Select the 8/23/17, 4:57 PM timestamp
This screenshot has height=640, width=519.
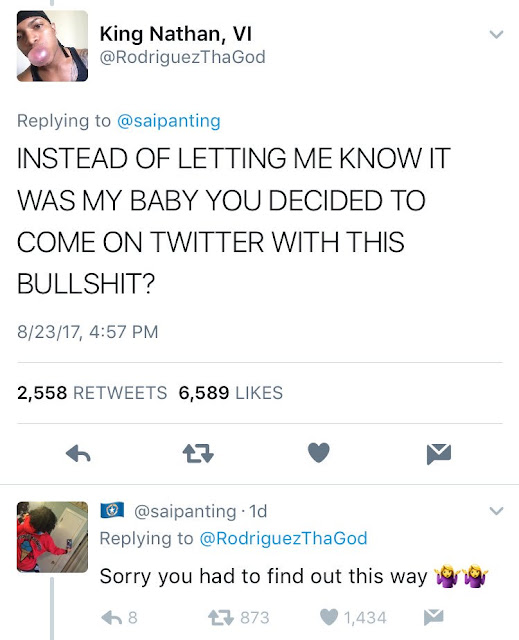[x=87, y=332]
